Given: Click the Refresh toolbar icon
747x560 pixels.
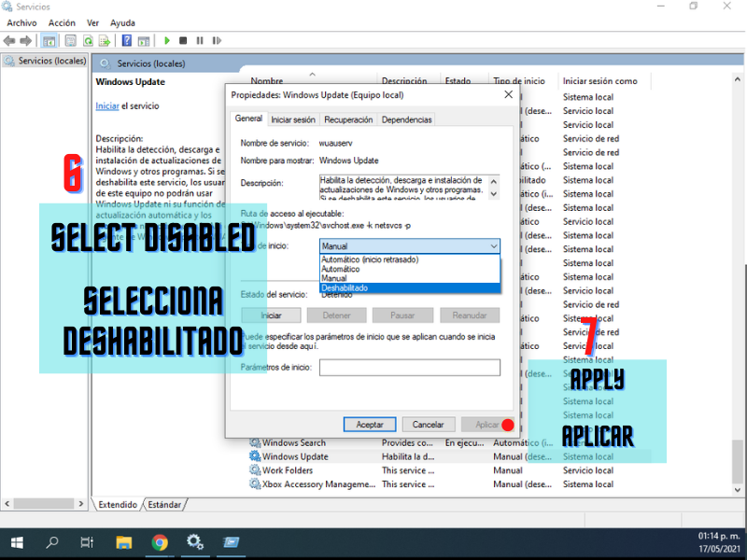Looking at the screenshot, I should pyautogui.click(x=88, y=41).
